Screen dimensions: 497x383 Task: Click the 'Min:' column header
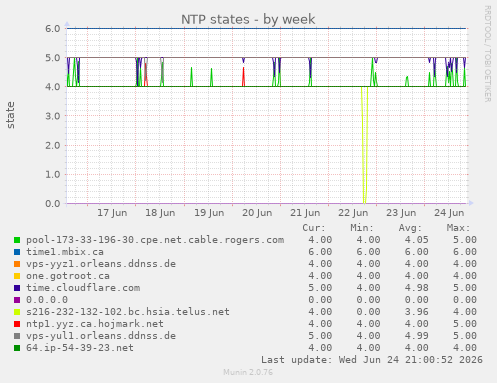pos(362,228)
